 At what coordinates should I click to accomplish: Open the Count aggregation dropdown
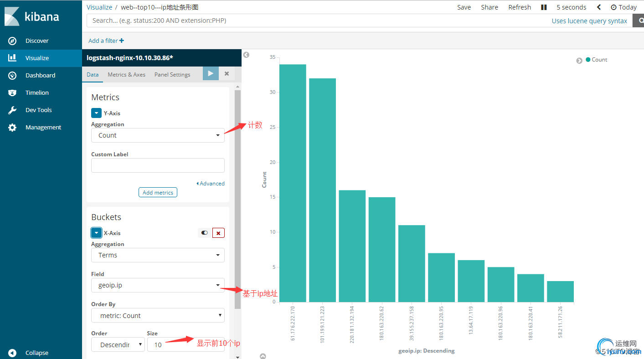pos(158,135)
